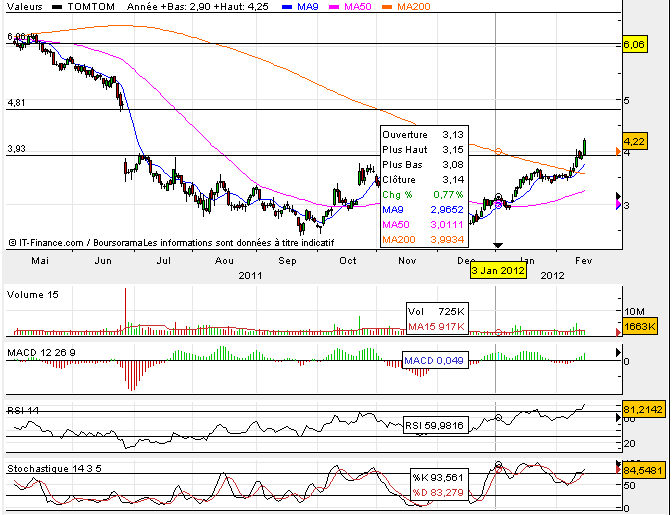
Task: Click the '3 Jan 2012' date marker
Action: coord(498,271)
